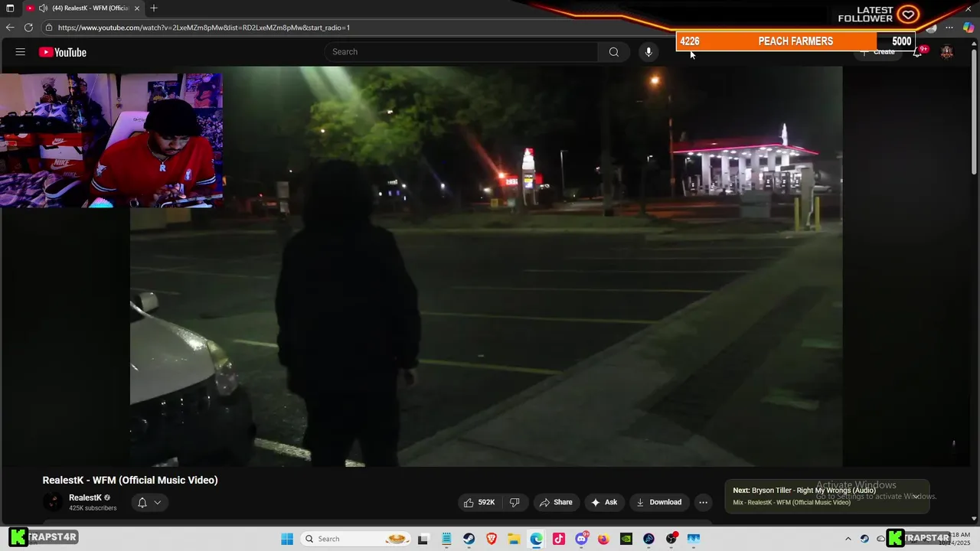
Task: Open next track Bryson Tiller Right My Wrongs
Action: pos(804,491)
